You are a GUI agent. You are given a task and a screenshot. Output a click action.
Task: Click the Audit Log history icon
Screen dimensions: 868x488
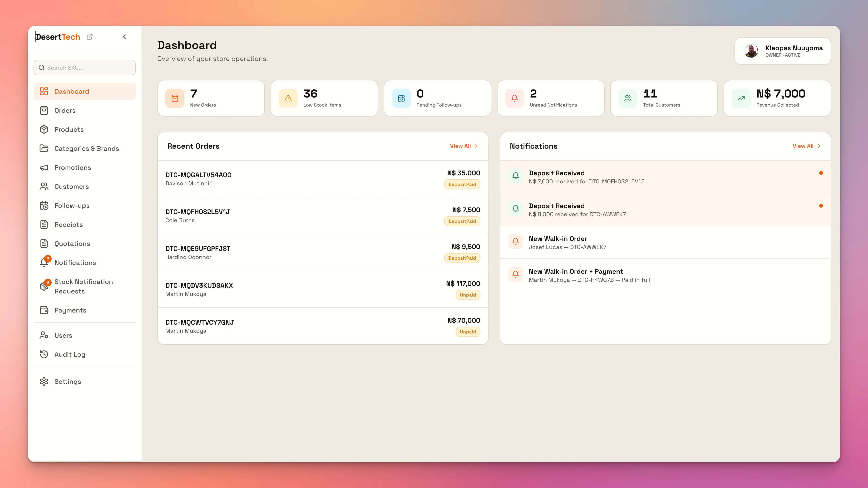[x=44, y=354]
